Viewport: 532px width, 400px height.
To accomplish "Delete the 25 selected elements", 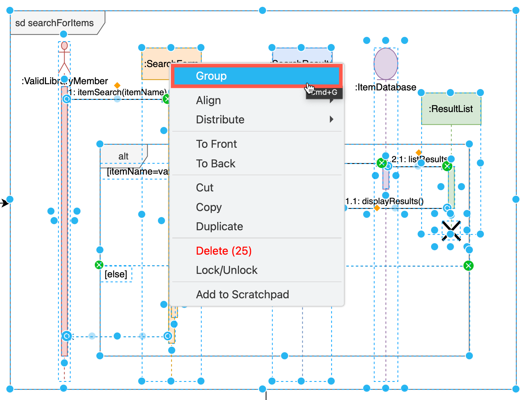I will point(223,251).
